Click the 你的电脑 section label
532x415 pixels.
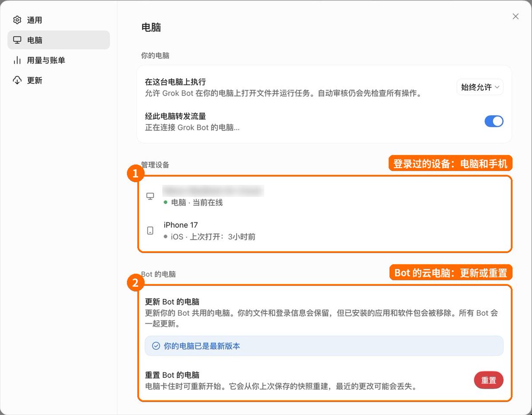[x=155, y=55]
